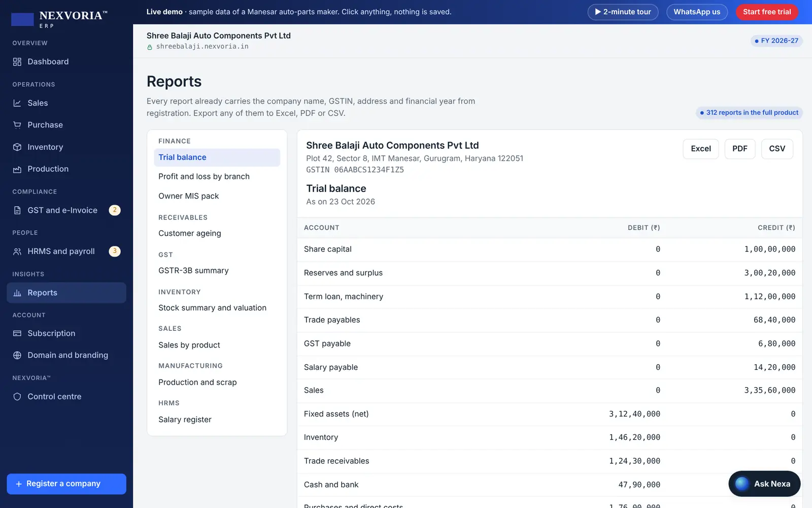Click the Cash and bank account row label

(x=331, y=485)
